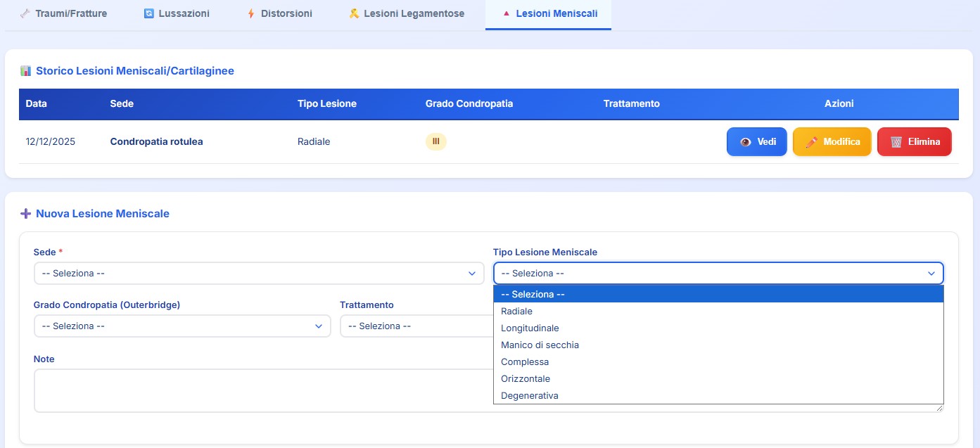Open the Lesioni Legamentose tab
Viewport: 980px width, 448px height.
tap(407, 13)
